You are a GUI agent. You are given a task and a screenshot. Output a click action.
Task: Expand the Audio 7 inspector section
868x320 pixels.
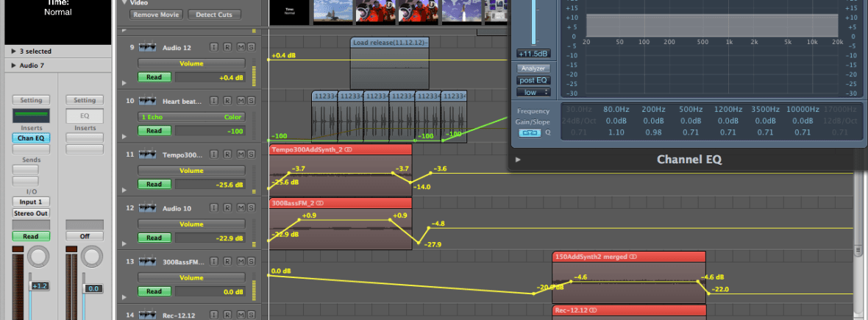pos(14,65)
